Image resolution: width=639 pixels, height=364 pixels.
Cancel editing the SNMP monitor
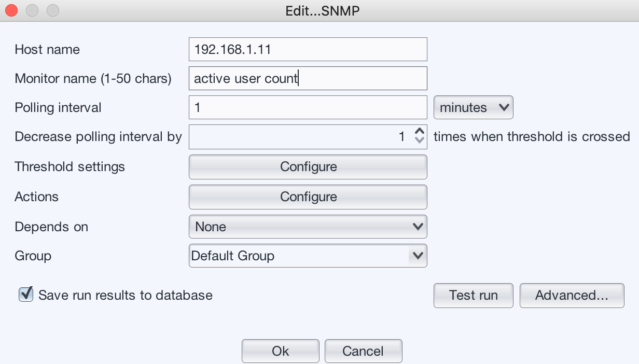(363, 351)
